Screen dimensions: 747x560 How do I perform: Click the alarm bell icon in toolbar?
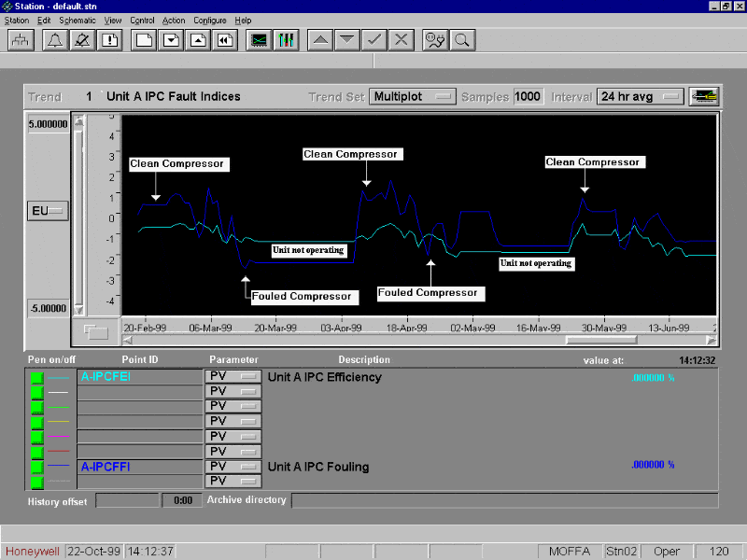pos(53,40)
